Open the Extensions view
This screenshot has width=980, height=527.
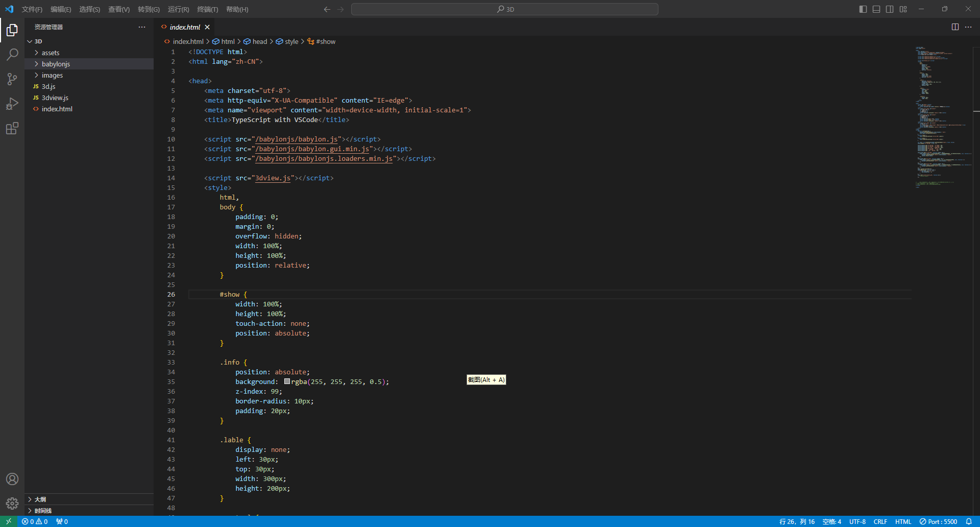coord(12,128)
